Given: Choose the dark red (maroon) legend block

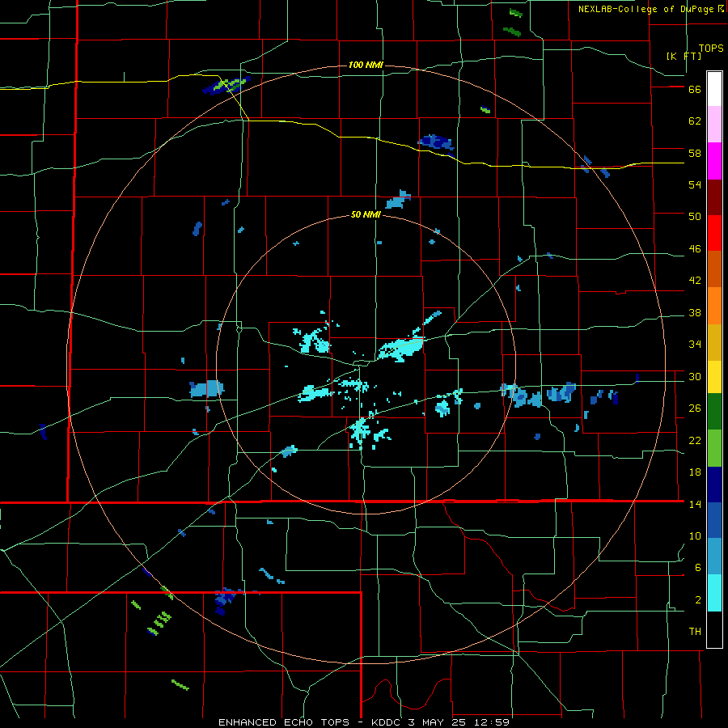Looking at the screenshot, I should (x=714, y=197).
